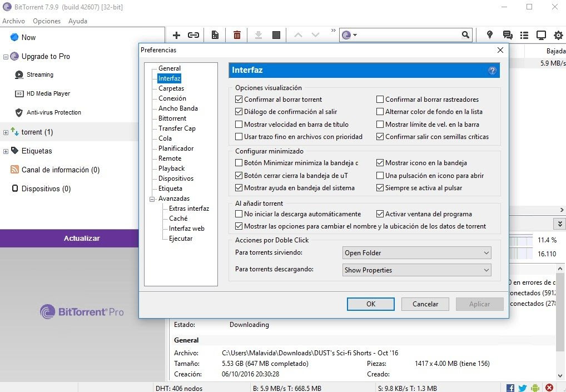This screenshot has width=566, height=392.
Task: Click in the toolbar search field
Action: pyautogui.click(x=409, y=35)
